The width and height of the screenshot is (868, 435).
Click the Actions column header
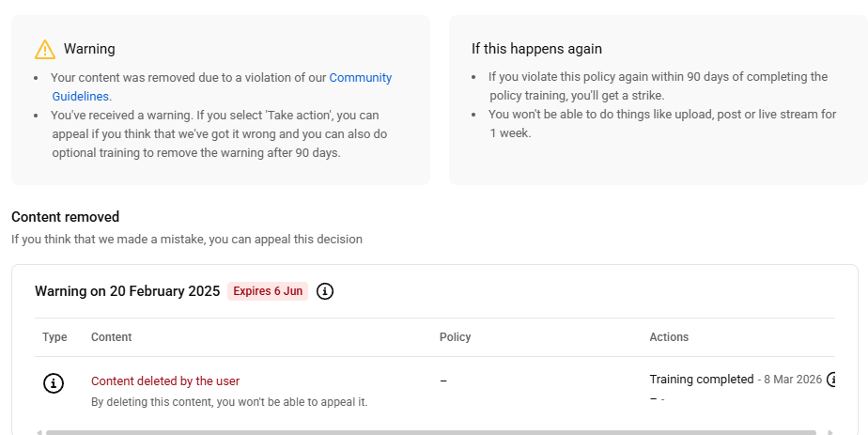click(669, 337)
